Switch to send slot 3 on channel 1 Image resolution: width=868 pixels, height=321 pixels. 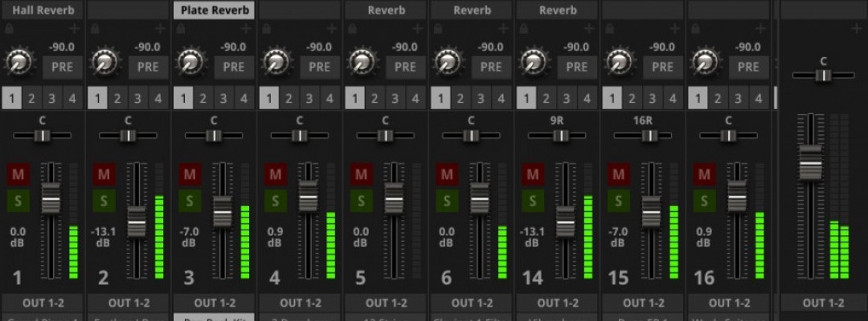tap(52, 100)
